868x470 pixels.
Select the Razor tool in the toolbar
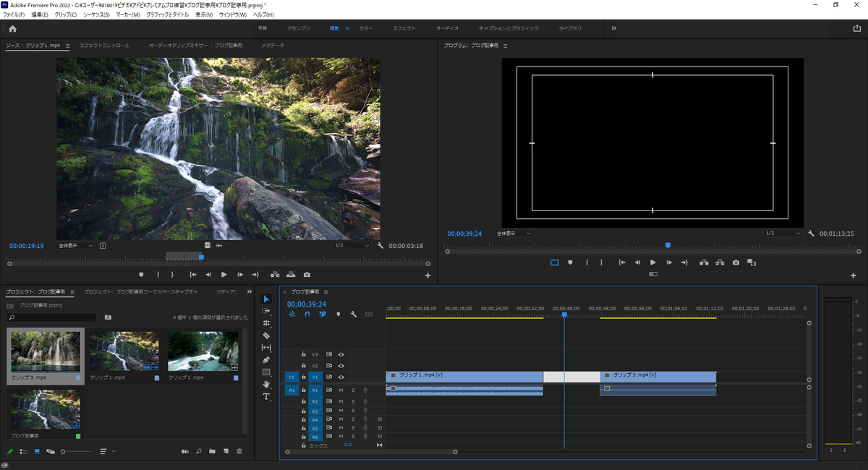click(x=266, y=336)
